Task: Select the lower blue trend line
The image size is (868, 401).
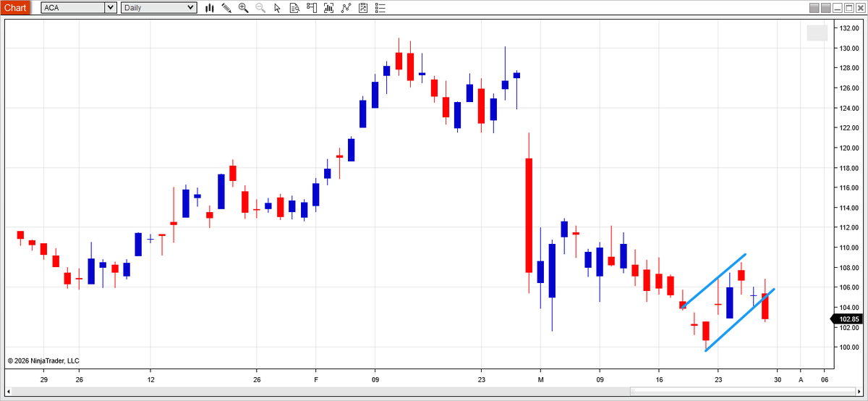Action: coord(739,320)
